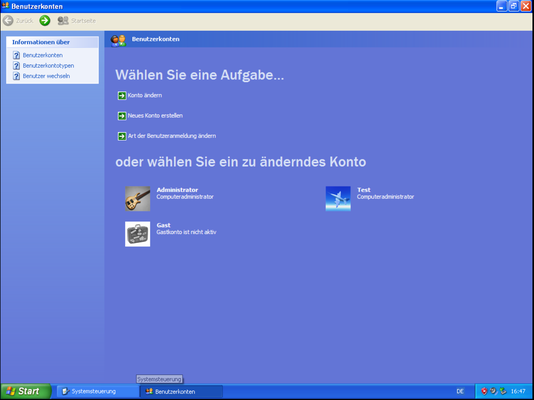534x400 pixels.
Task: Open help topic Benutzerkonten in sidebar
Action: (x=43, y=55)
